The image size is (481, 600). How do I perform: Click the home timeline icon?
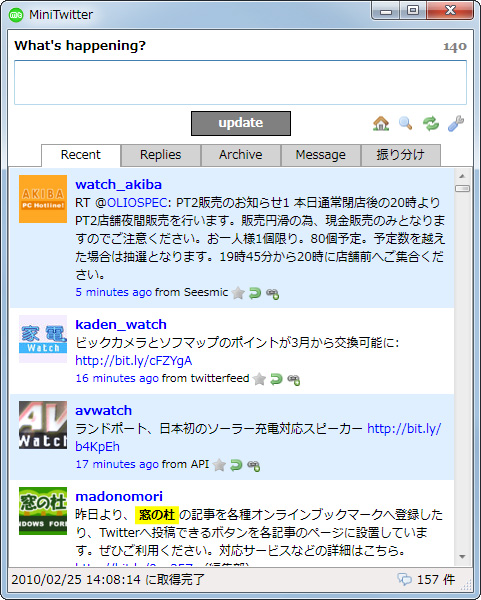click(x=381, y=124)
